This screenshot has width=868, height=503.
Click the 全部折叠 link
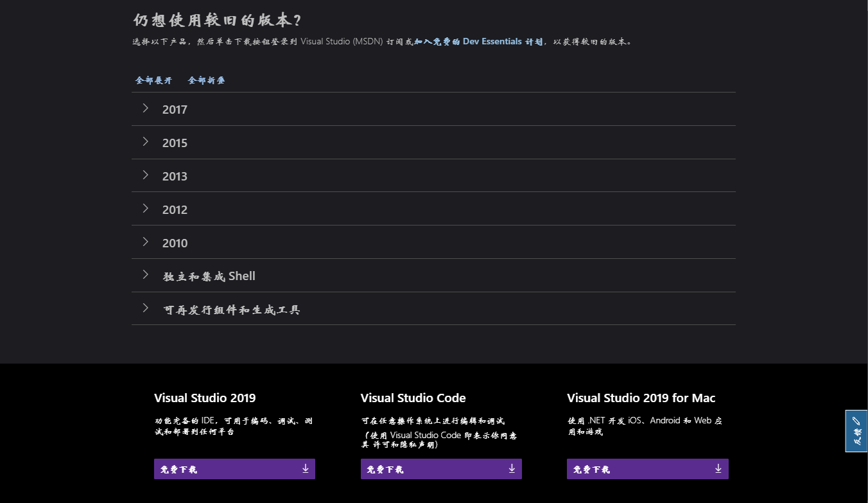[x=207, y=80]
